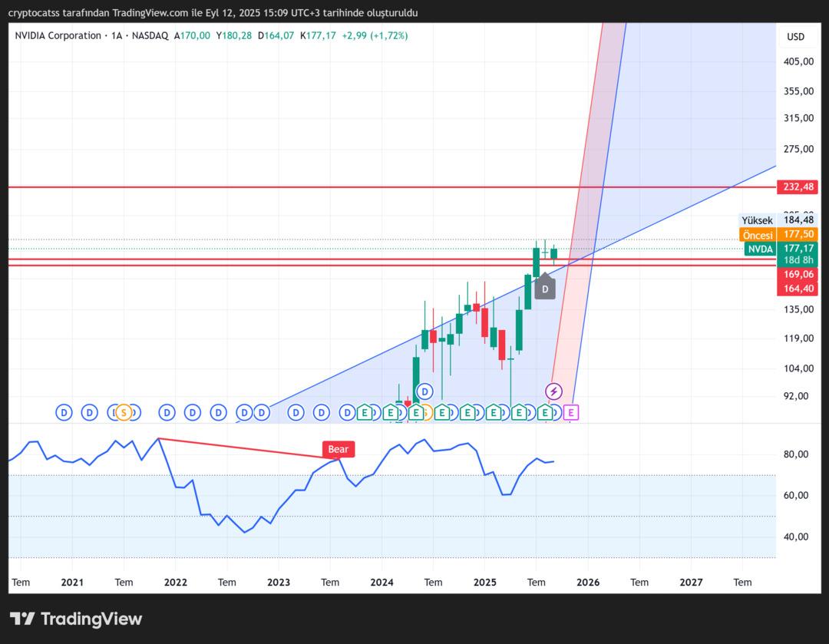The width and height of the screenshot is (829, 644).
Task: Select the 2021 label on the time axis
Action: (x=72, y=582)
